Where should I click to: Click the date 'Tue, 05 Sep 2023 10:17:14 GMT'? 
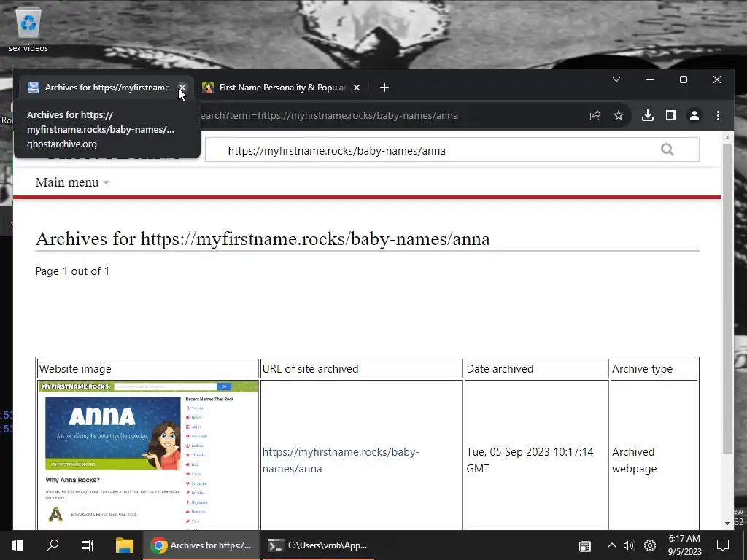530,460
